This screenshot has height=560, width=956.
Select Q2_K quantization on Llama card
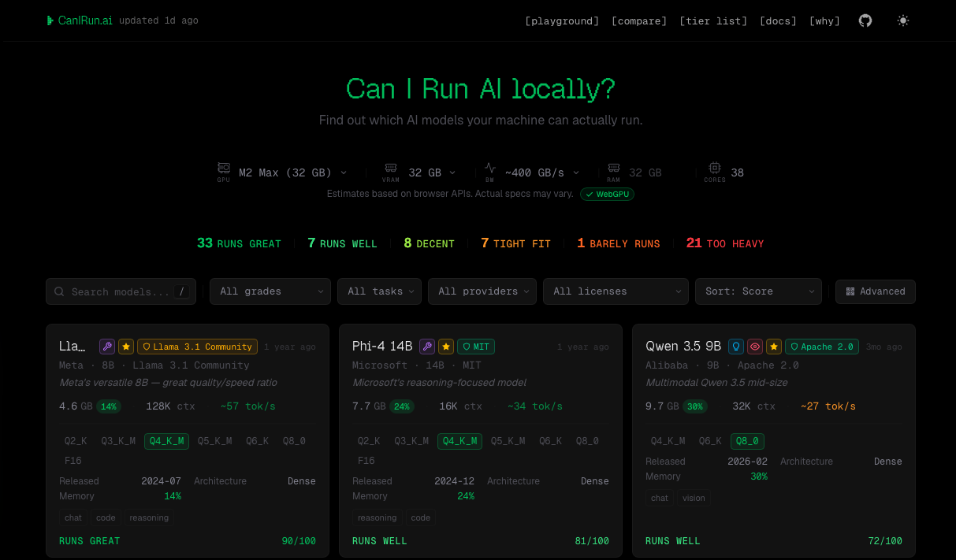[x=76, y=441]
